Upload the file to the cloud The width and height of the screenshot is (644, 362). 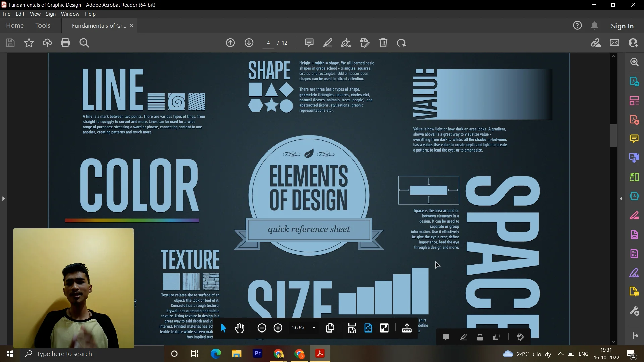point(47,43)
